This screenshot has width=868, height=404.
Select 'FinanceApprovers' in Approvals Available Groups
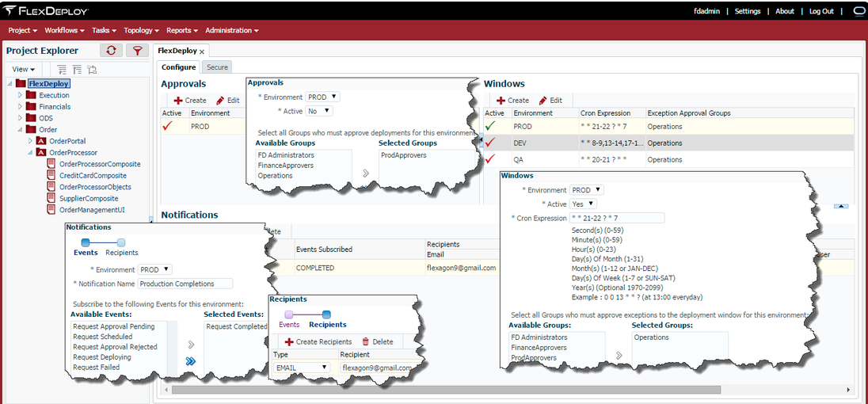[286, 166]
